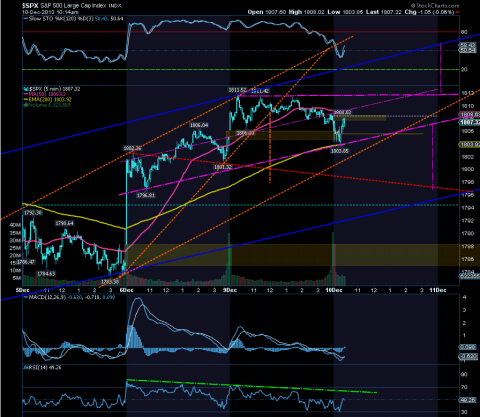Click the 1792.38 price label
The height and width of the screenshot is (417, 480).
[x=33, y=212]
